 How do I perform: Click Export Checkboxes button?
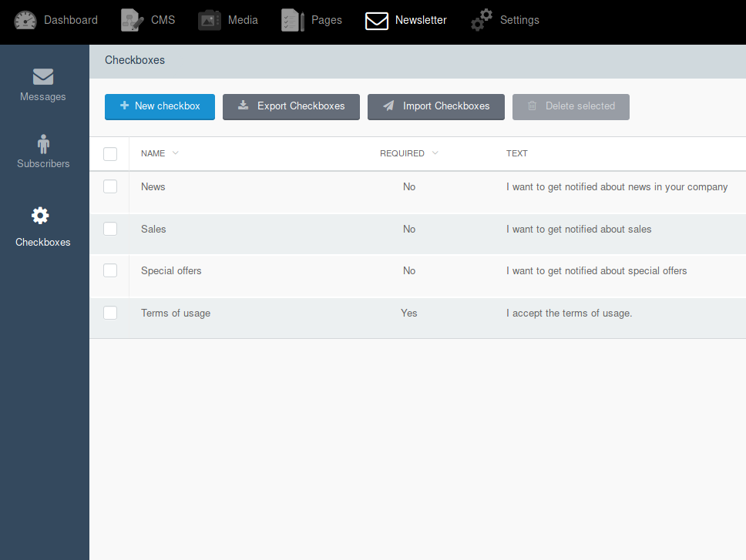291,107
